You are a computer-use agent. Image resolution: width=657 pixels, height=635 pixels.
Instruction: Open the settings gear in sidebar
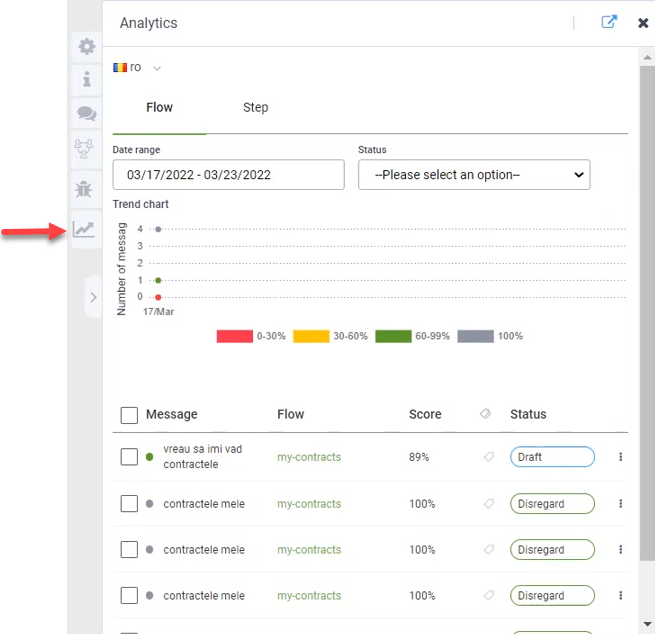pos(87,46)
